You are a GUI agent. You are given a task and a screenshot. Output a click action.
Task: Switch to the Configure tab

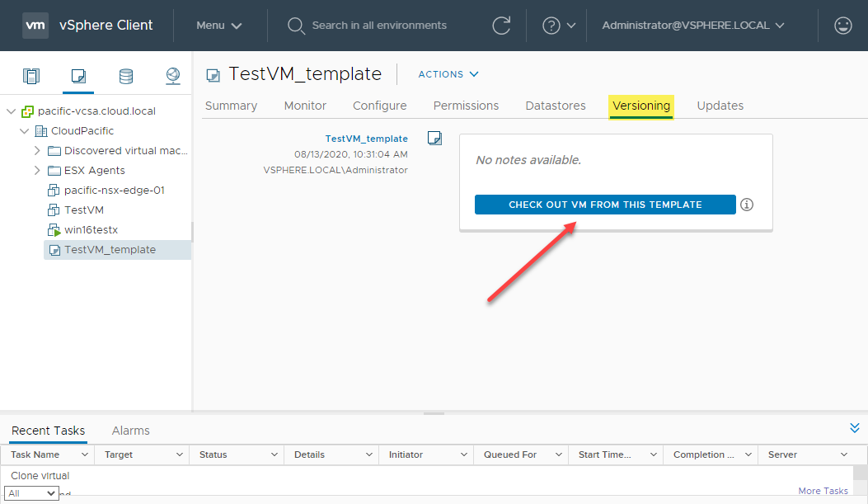click(x=380, y=106)
